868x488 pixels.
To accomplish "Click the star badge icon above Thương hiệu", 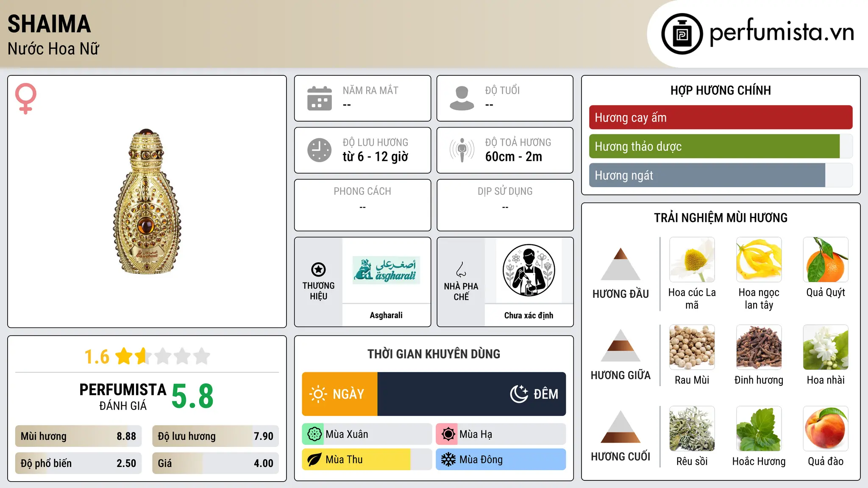I will tap(318, 269).
